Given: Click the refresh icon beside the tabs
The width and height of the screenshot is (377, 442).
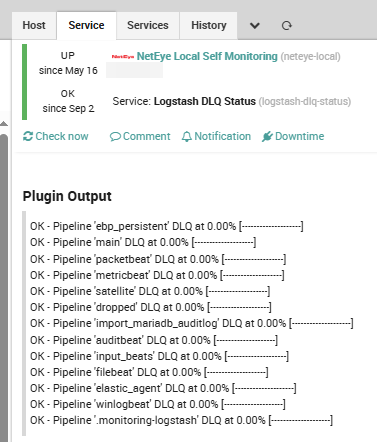Looking at the screenshot, I should [x=286, y=26].
